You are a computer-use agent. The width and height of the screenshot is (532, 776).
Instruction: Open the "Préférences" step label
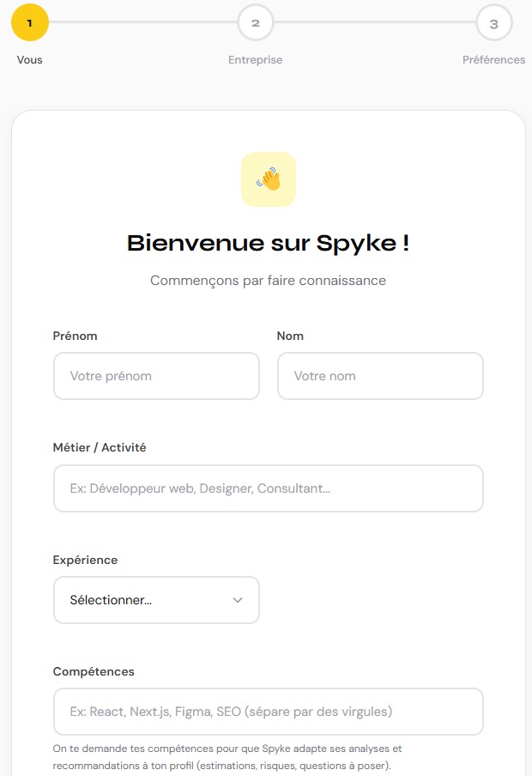tap(493, 60)
